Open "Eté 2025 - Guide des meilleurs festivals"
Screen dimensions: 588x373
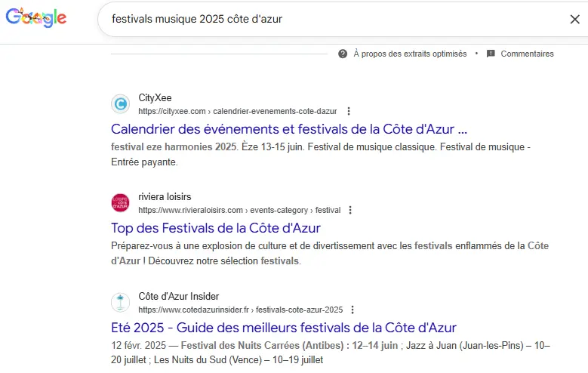tap(283, 327)
